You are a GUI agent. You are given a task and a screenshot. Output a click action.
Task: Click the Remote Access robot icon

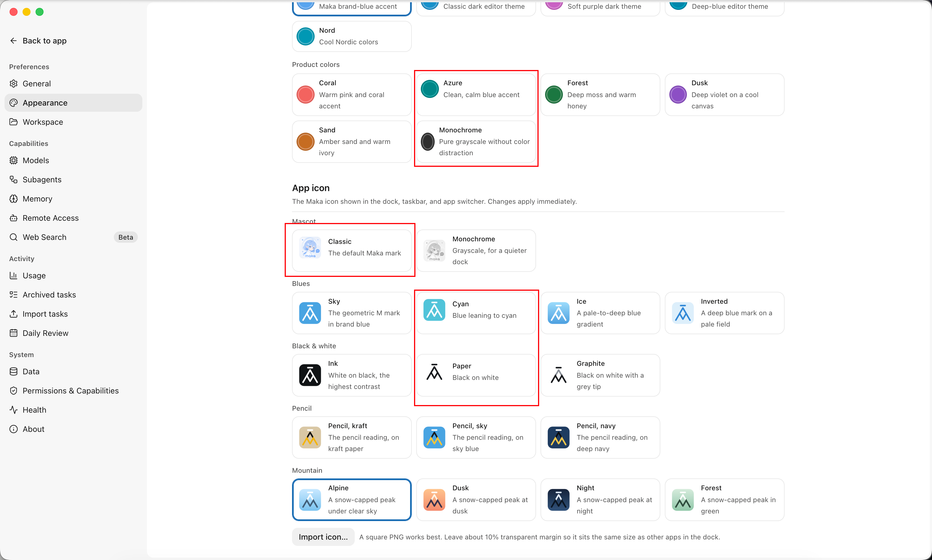tap(14, 218)
